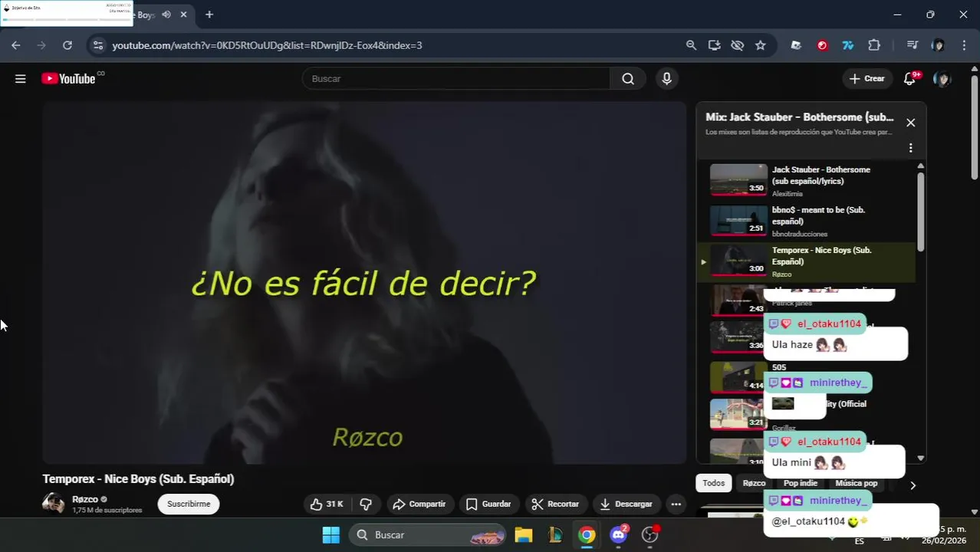Play bbno$ - meant to be from the mix

coord(807,222)
